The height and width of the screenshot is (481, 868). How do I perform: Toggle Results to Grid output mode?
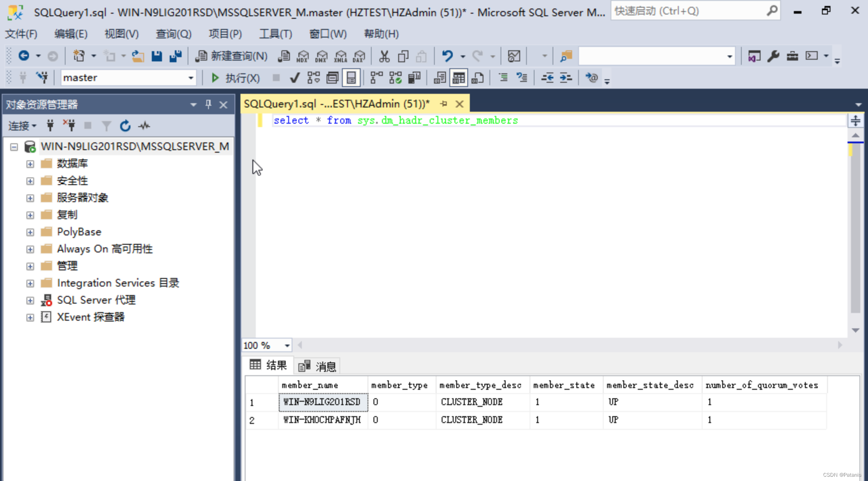459,78
